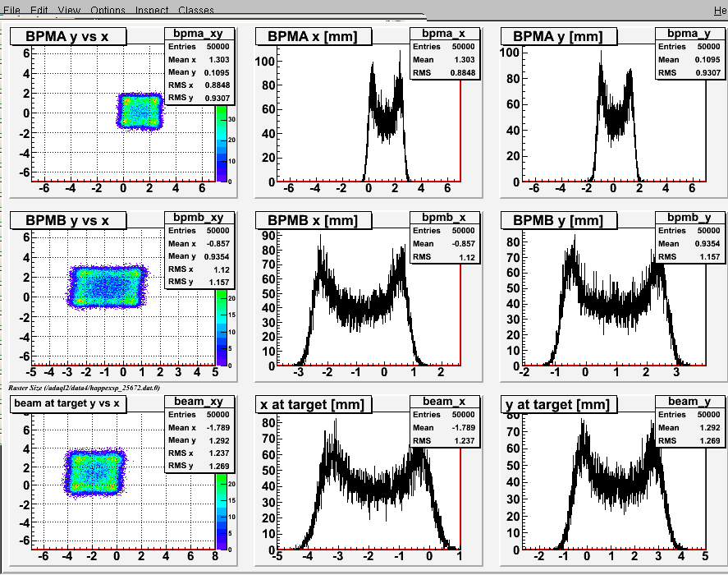Click the BPMA y vs x color palette bar
This screenshot has width=728, height=575.
222,143
